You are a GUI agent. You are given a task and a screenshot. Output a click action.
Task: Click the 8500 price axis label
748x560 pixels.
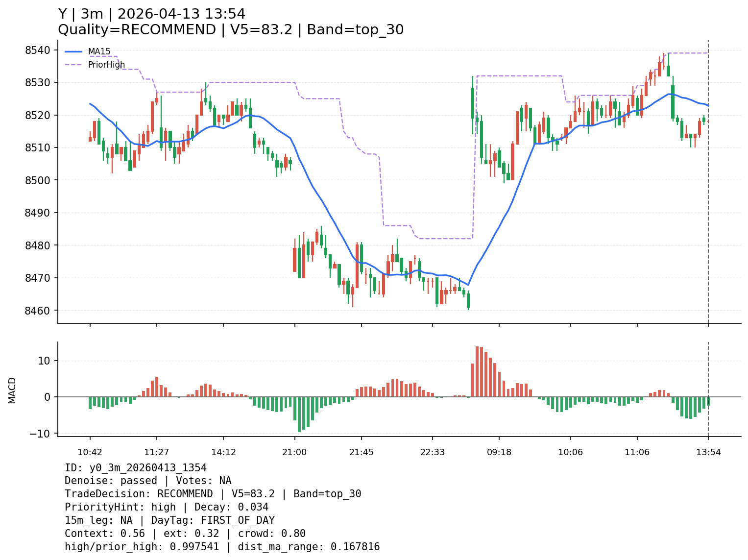pos(38,180)
